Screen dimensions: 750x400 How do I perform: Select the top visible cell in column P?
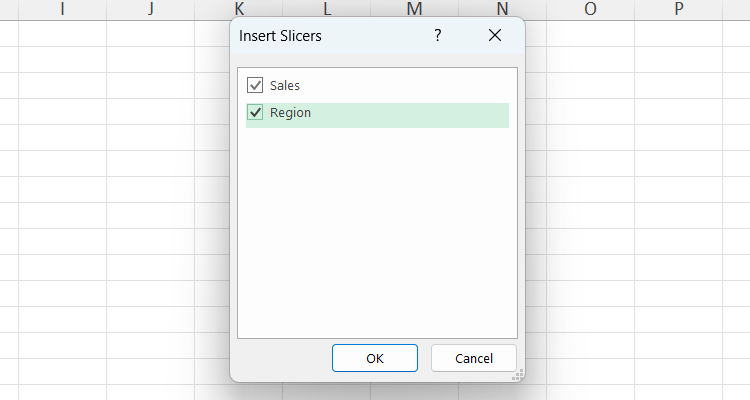(678, 33)
